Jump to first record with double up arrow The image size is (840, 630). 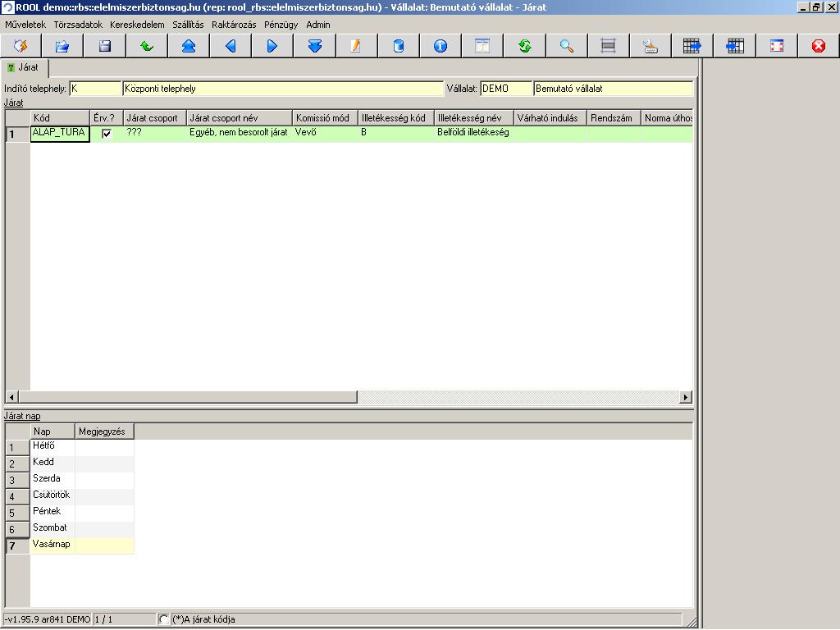coord(189,46)
